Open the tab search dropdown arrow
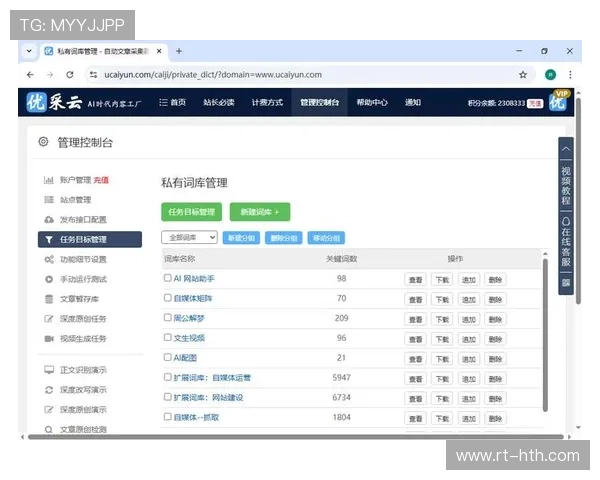Viewport: 600px width, 480px height. click(x=29, y=51)
